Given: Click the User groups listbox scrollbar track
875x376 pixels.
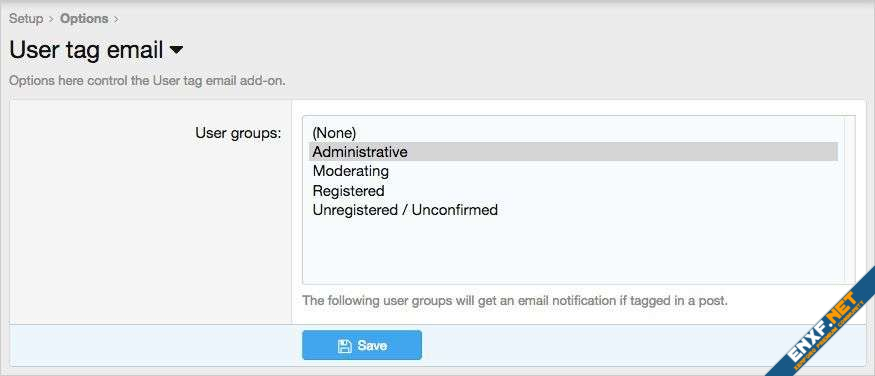Looking at the screenshot, I should pyautogui.click(x=850, y=200).
